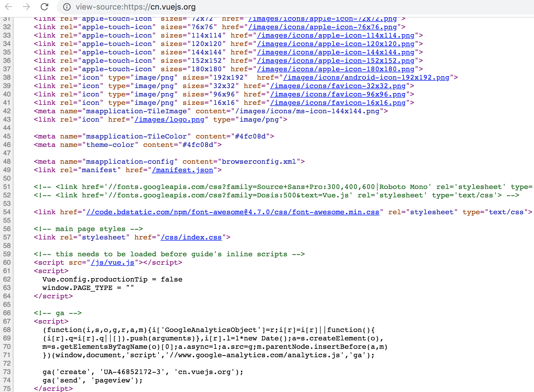The width and height of the screenshot is (534, 392).
Task: Click the Dosis:500 commented link line
Action: pos(277,195)
